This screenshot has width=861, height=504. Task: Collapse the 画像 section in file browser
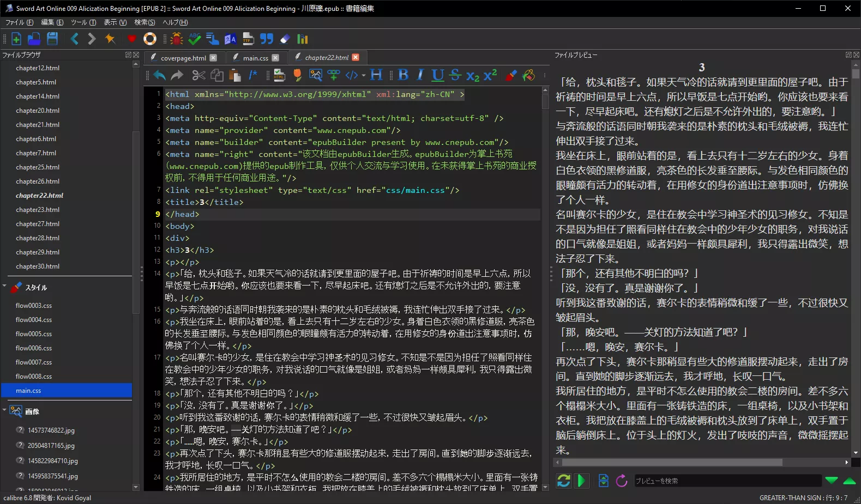point(4,410)
